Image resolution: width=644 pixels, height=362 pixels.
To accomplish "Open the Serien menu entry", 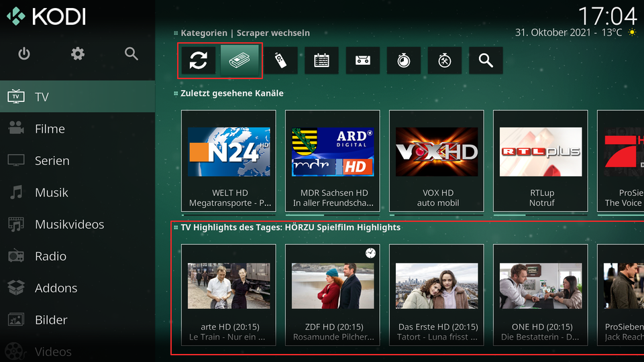I will coord(78,160).
